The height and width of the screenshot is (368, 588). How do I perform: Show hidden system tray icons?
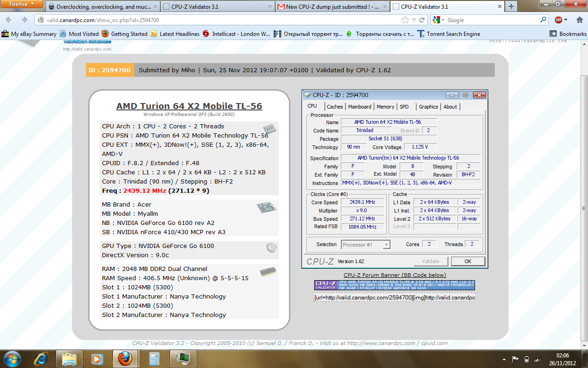(x=505, y=359)
